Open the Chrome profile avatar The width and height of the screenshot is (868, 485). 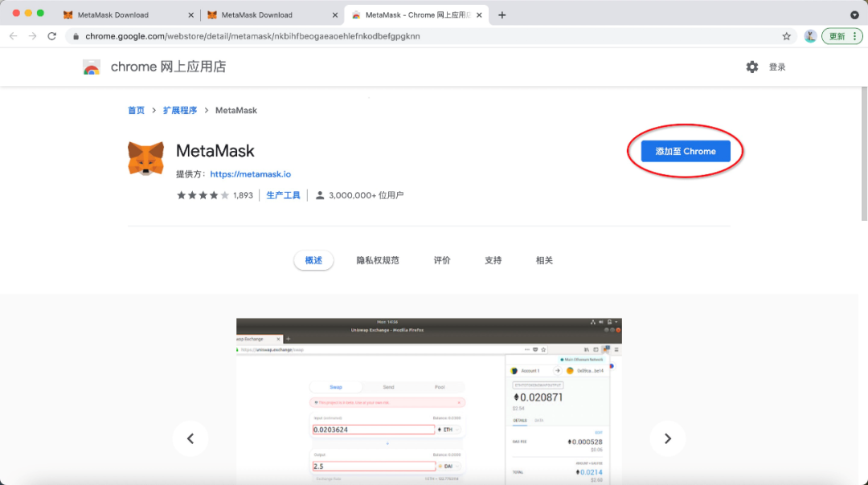[810, 36]
